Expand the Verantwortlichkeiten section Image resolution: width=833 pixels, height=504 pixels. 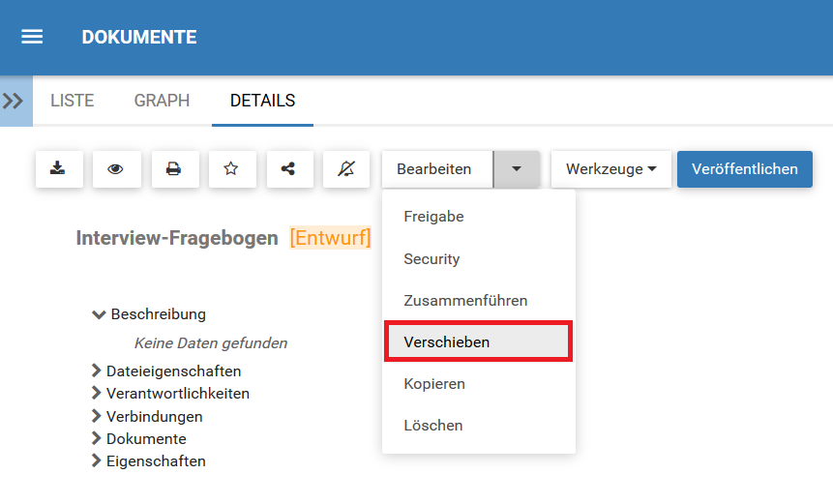click(x=97, y=393)
